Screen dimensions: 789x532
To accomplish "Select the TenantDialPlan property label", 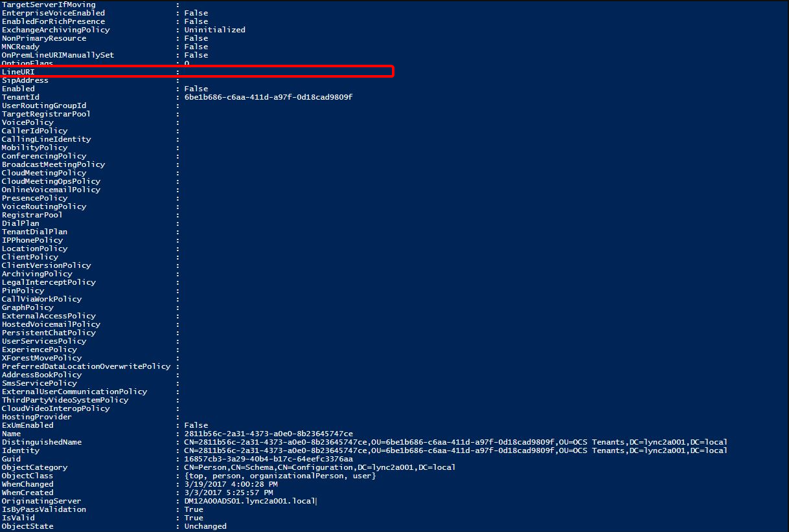I will [34, 232].
